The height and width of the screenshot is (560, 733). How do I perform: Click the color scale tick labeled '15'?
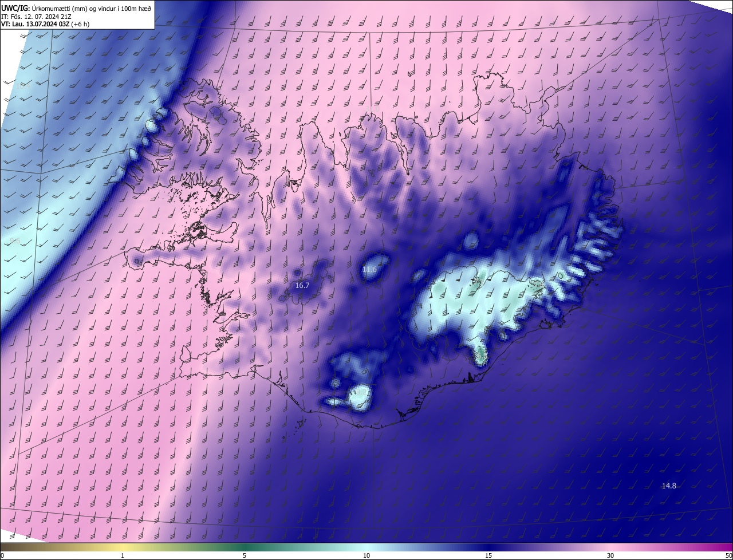point(488,555)
